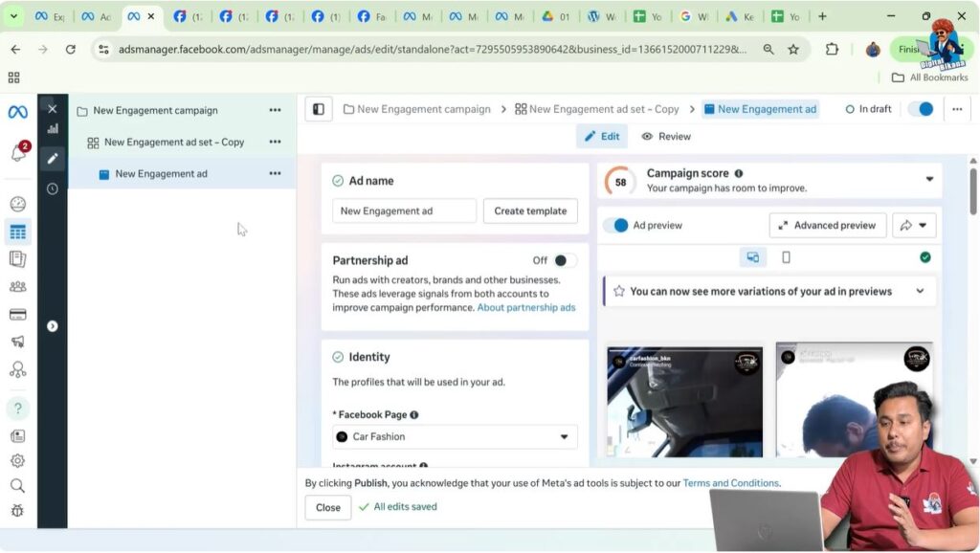
Task: Open the Terms and Conditions link
Action: 730,483
